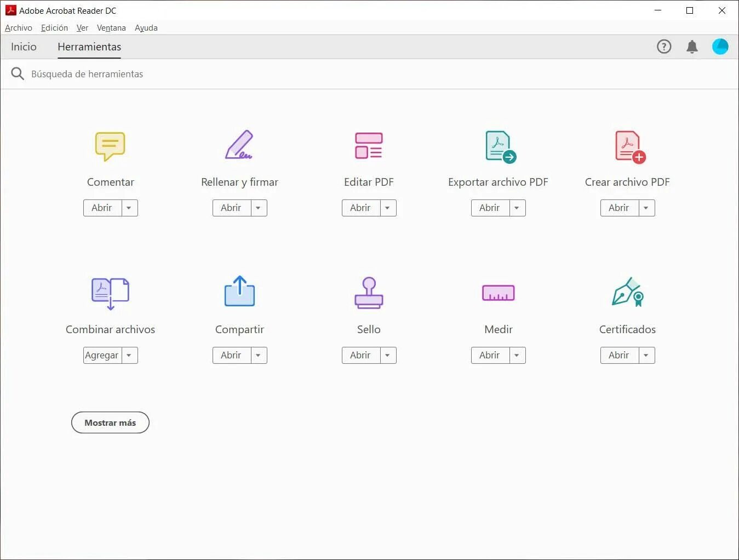Expand the dropdown arrow beside Compartir's Abrir

click(x=259, y=356)
